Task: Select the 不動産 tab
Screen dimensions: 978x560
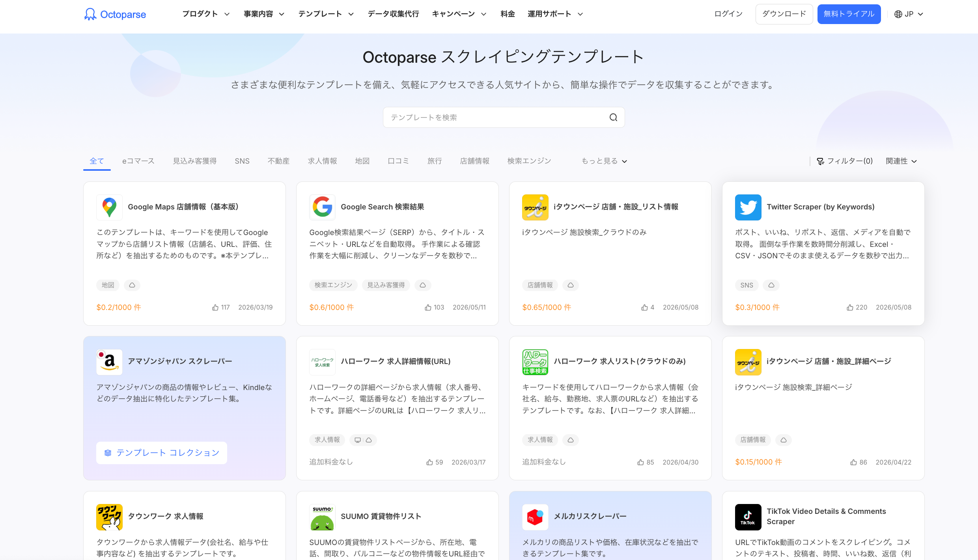Action: (278, 161)
